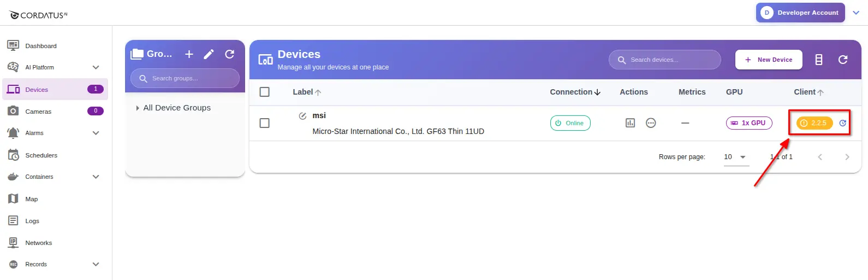The image size is (868, 280).
Task: Click the Alarms bell icon
Action: pos(13,133)
